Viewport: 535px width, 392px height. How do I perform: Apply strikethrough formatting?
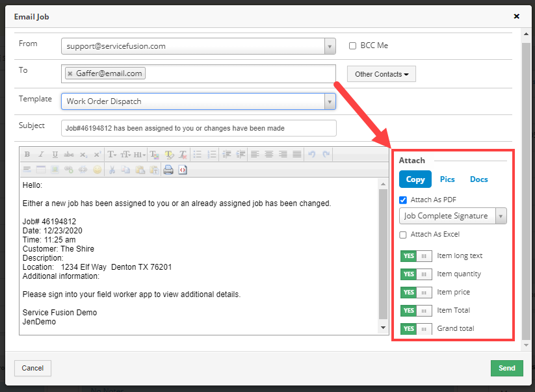69,155
